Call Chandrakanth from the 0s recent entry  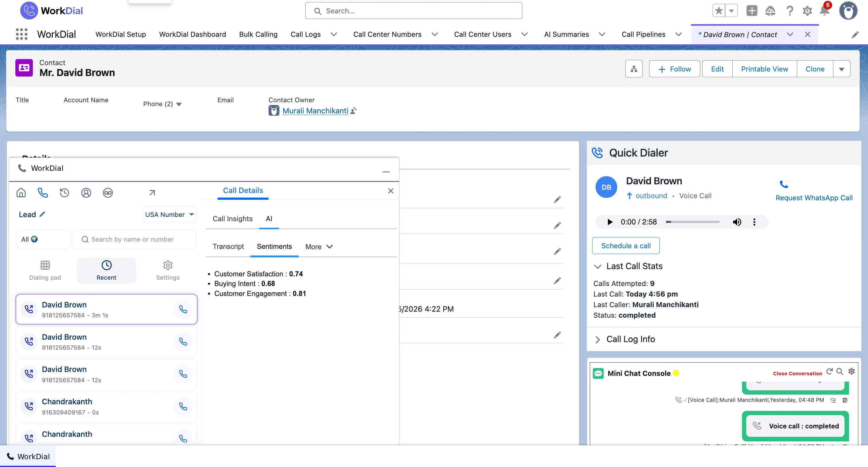pyautogui.click(x=183, y=407)
